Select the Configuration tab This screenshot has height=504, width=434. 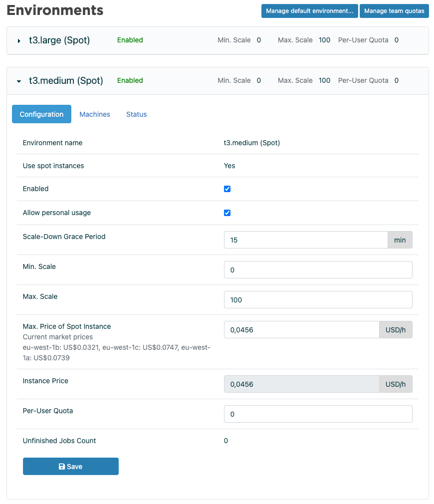(41, 114)
